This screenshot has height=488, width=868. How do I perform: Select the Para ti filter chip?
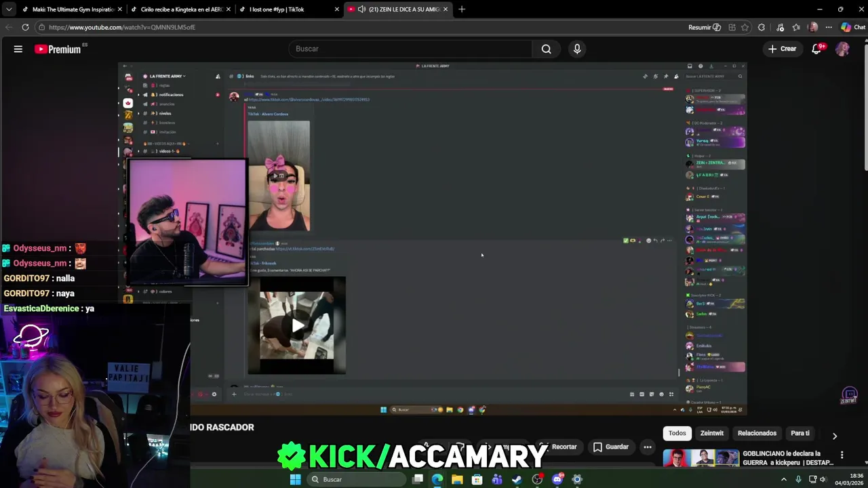tap(800, 433)
